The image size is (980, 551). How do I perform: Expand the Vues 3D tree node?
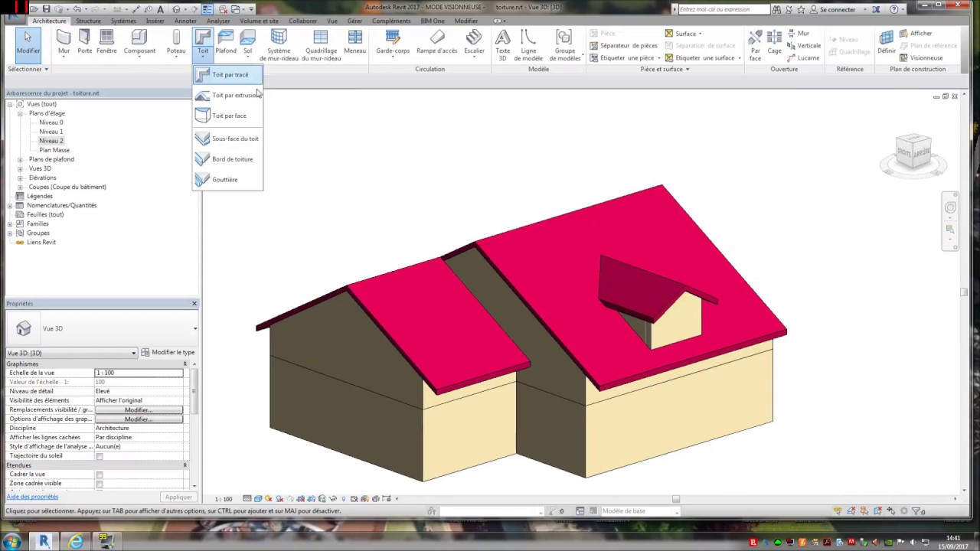pos(20,168)
